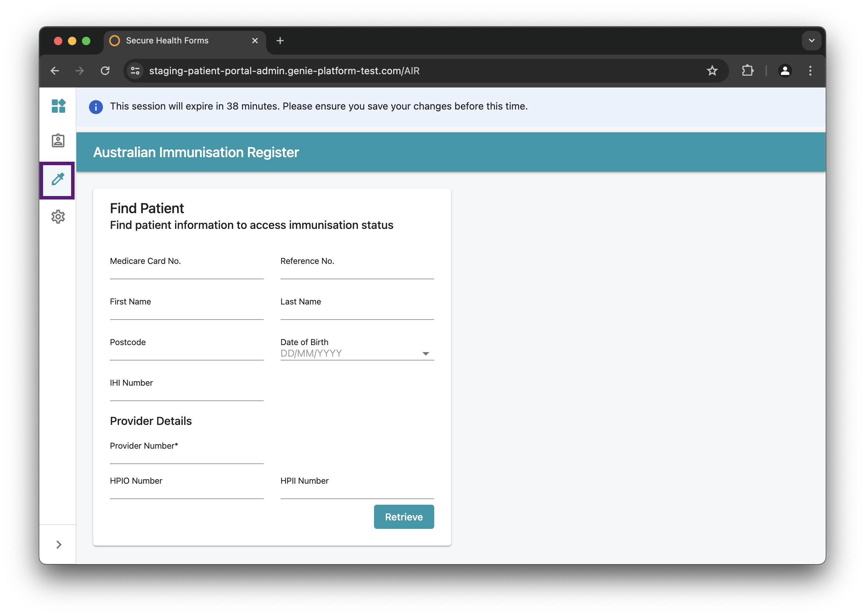View site information in address bar
Viewport: 865px width, 616px height.
[135, 71]
